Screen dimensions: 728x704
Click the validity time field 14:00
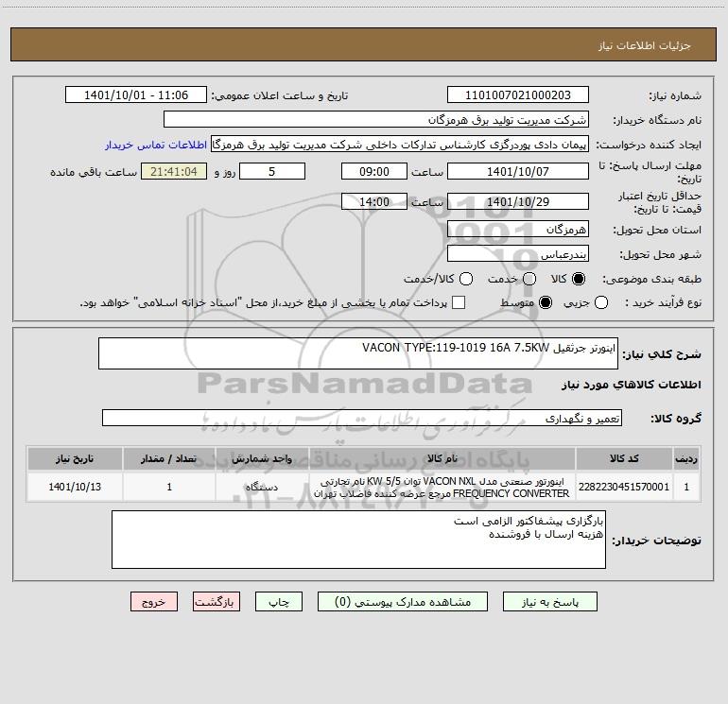pyautogui.click(x=374, y=201)
